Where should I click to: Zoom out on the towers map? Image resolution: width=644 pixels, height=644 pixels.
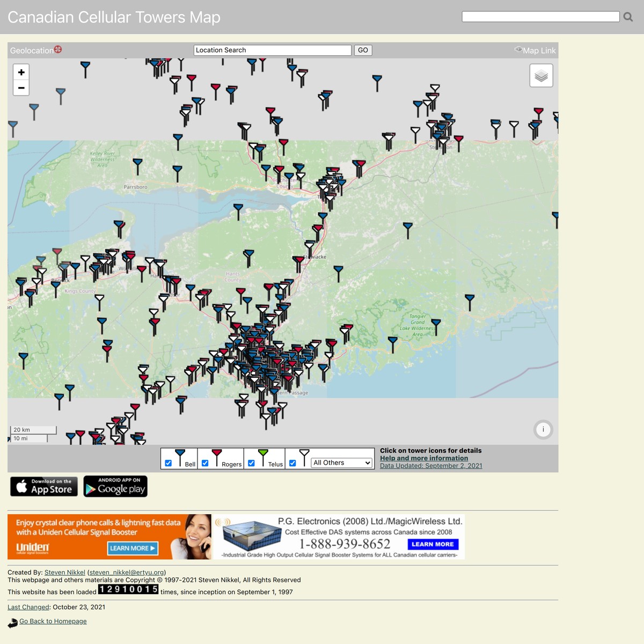(21, 87)
